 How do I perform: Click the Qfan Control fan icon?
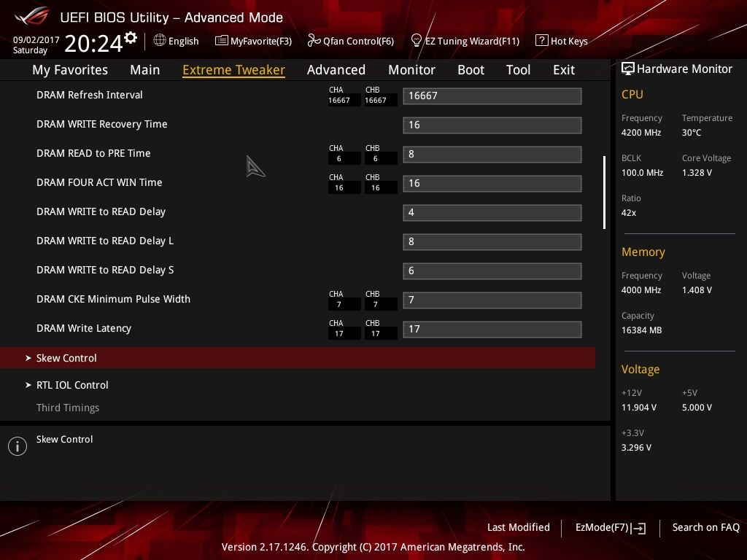tap(314, 41)
